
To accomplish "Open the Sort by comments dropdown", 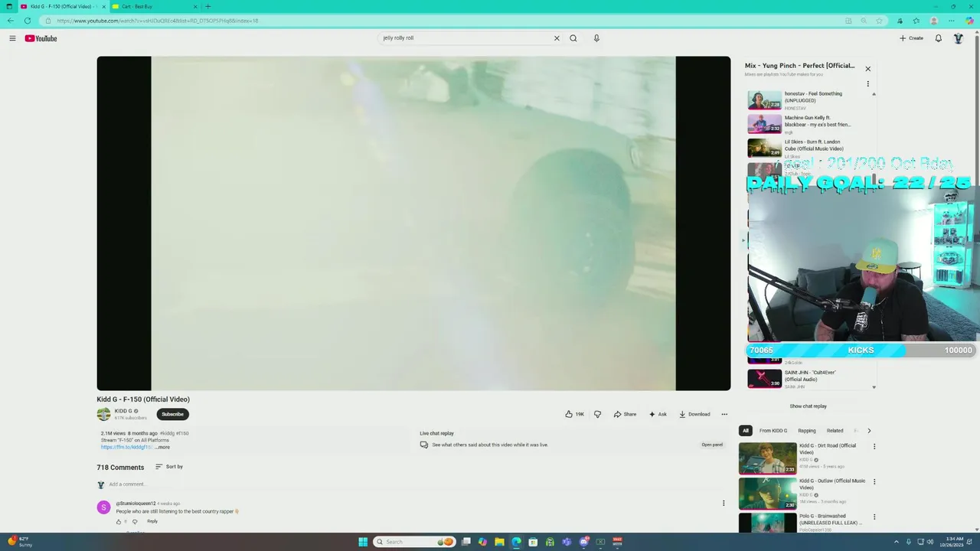I will [169, 467].
